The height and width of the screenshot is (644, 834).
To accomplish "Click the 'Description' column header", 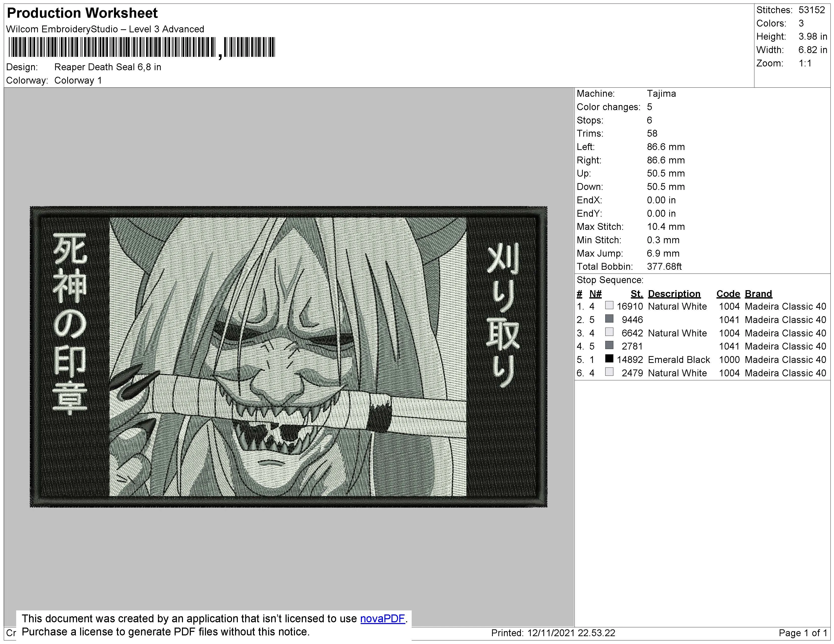I will coord(674,294).
